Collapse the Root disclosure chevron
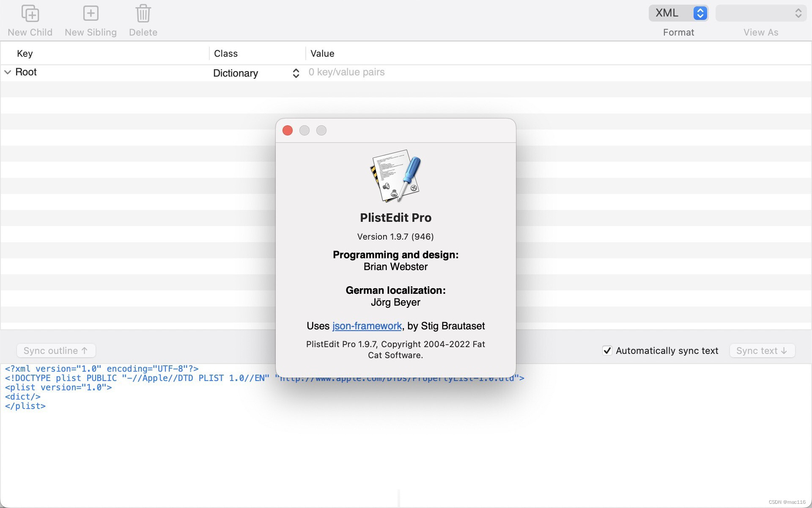 [x=8, y=72]
